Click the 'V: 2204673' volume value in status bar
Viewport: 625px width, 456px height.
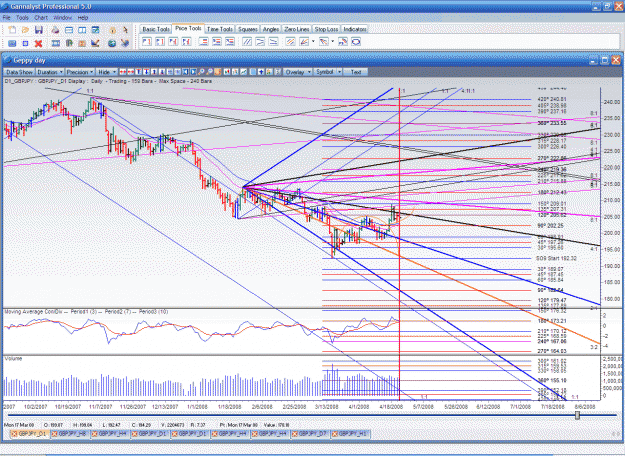[173, 425]
